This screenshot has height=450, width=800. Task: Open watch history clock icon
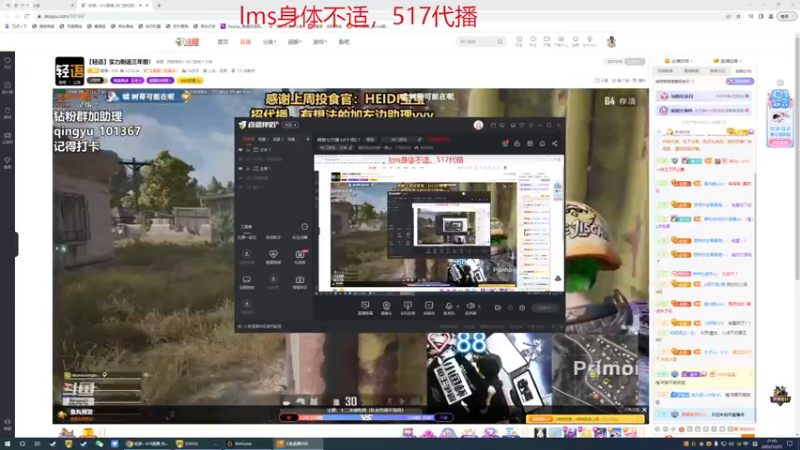click(x=519, y=41)
